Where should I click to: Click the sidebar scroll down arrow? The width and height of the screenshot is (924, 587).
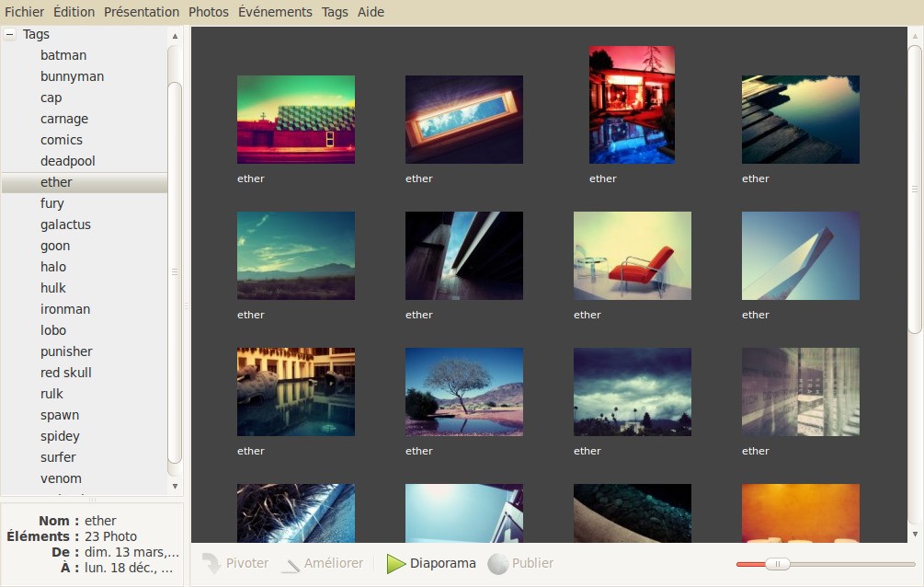pyautogui.click(x=175, y=486)
